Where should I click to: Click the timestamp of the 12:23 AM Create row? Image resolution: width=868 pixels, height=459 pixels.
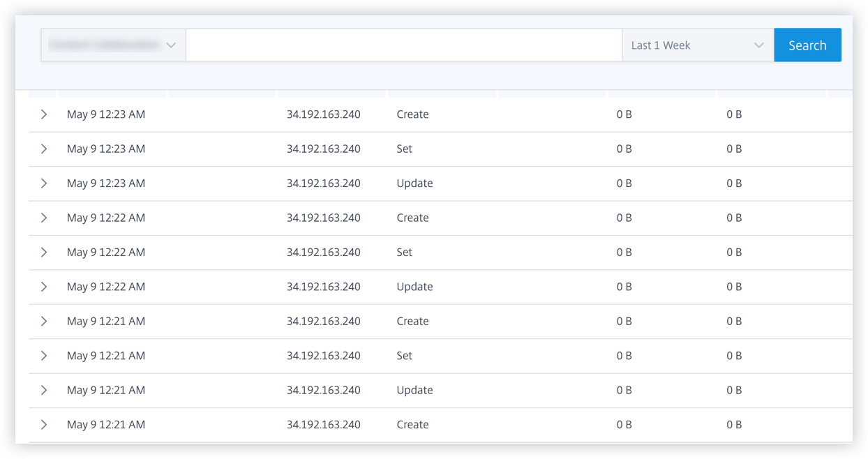[106, 114]
